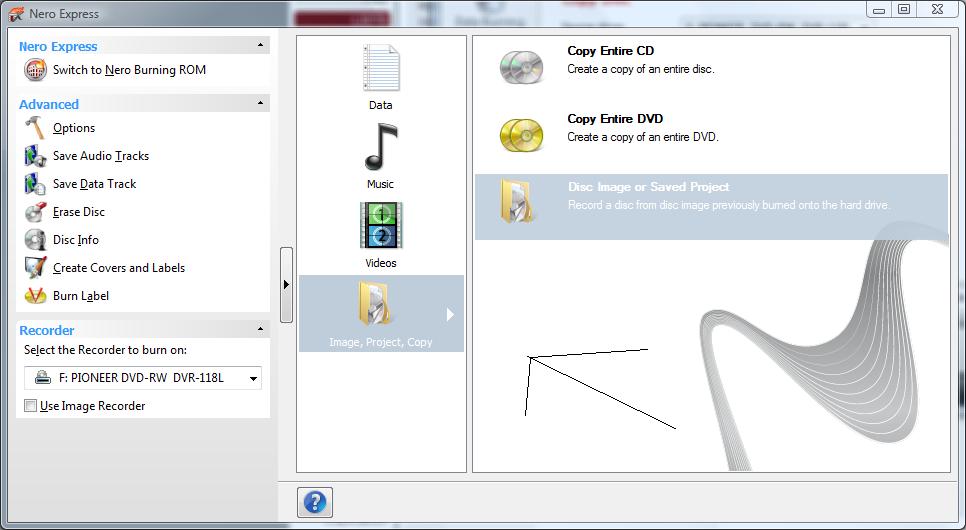Click the Copy Entire DVD gold discs icon
The width and height of the screenshot is (966, 530).
click(521, 135)
